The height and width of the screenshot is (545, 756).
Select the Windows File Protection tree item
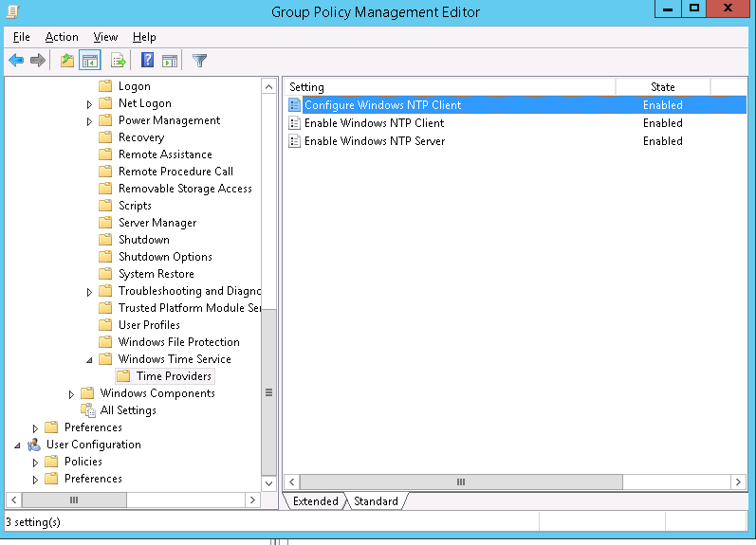pyautogui.click(x=179, y=341)
